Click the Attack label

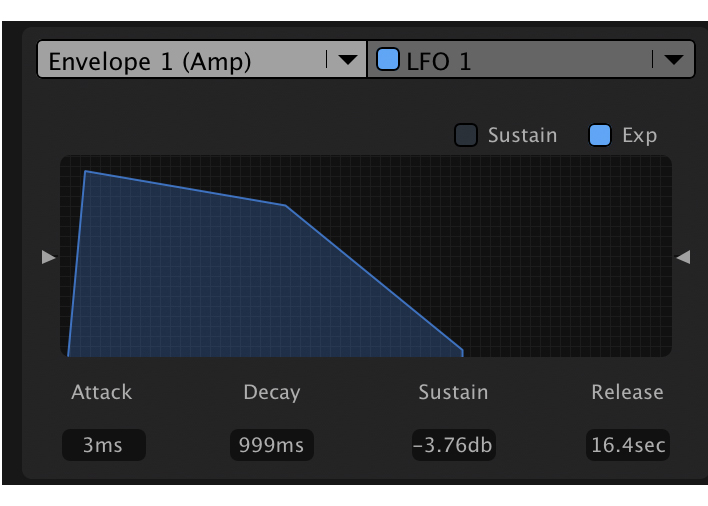[101, 392]
